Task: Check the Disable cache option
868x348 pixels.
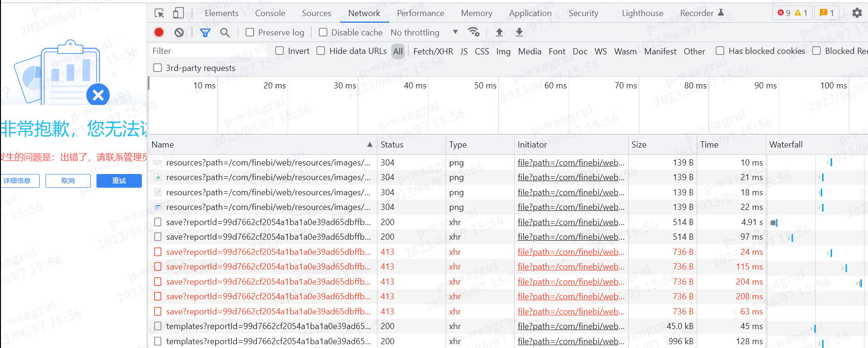Action: click(323, 32)
